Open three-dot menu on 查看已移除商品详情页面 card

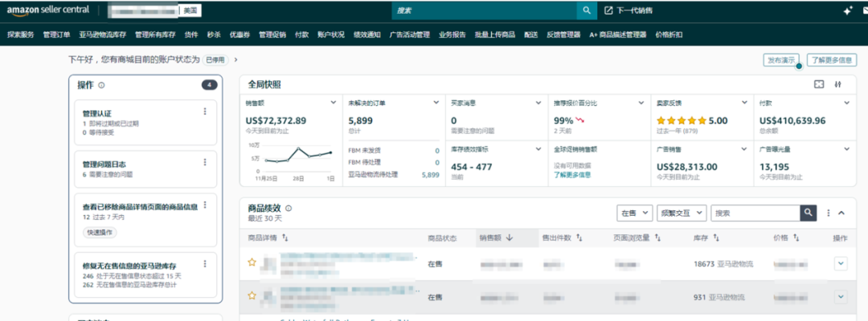pos(205,205)
